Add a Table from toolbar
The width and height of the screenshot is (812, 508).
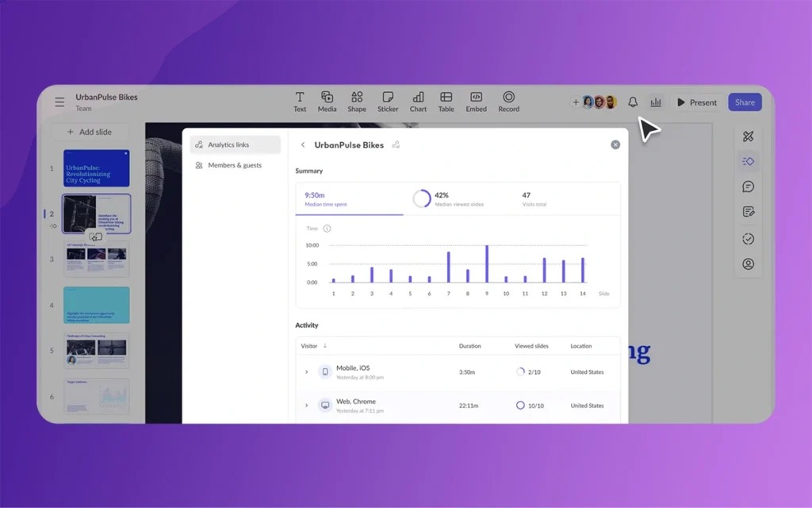pyautogui.click(x=446, y=102)
